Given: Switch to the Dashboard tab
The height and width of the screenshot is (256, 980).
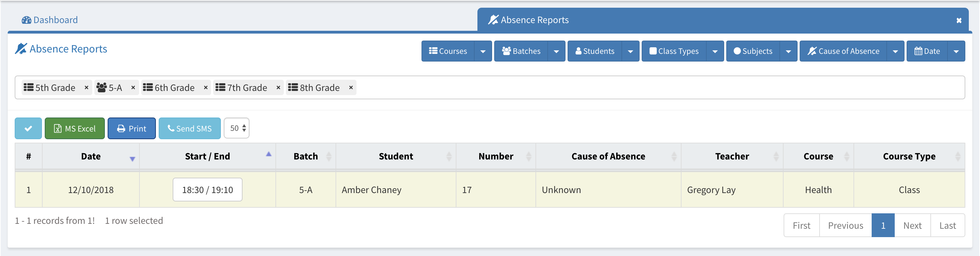Looking at the screenshot, I should click(x=50, y=20).
